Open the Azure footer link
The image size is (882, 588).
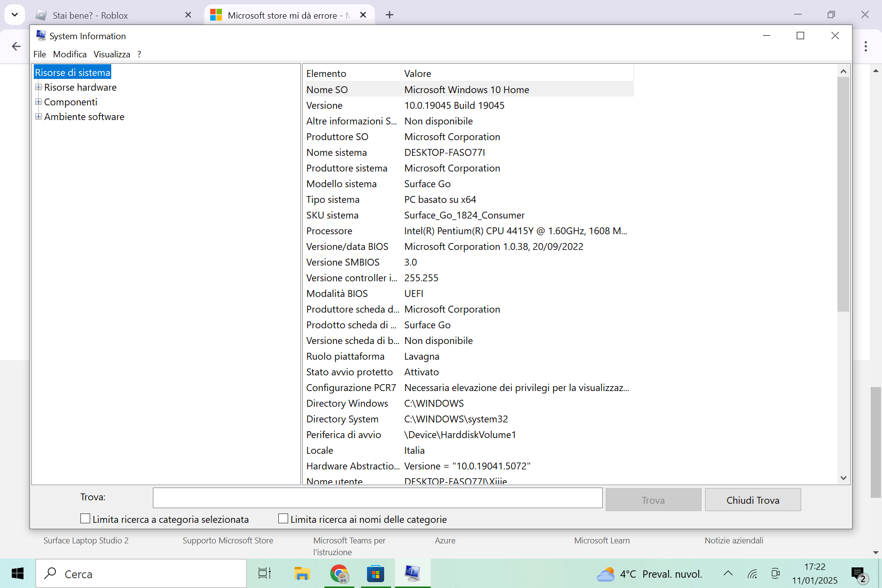tap(445, 540)
